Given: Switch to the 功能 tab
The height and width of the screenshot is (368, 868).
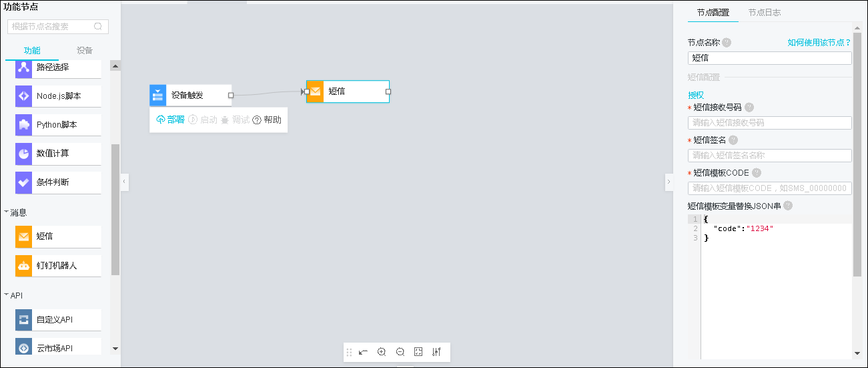Looking at the screenshot, I should [32, 51].
